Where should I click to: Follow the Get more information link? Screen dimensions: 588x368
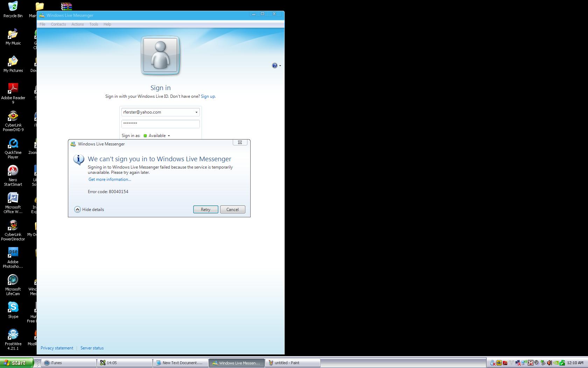point(110,179)
